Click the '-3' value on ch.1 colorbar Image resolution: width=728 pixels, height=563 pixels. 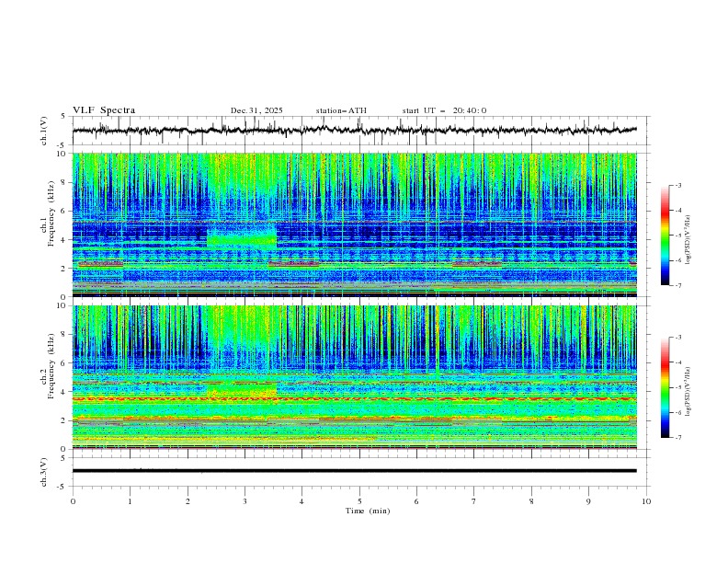(678, 185)
